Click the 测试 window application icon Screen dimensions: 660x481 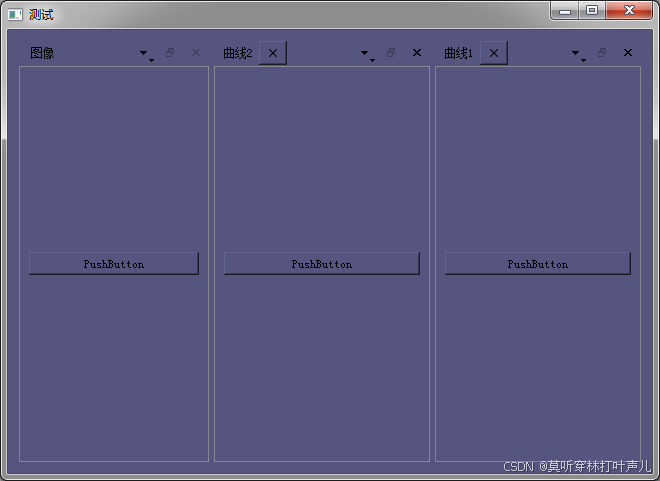click(15, 14)
